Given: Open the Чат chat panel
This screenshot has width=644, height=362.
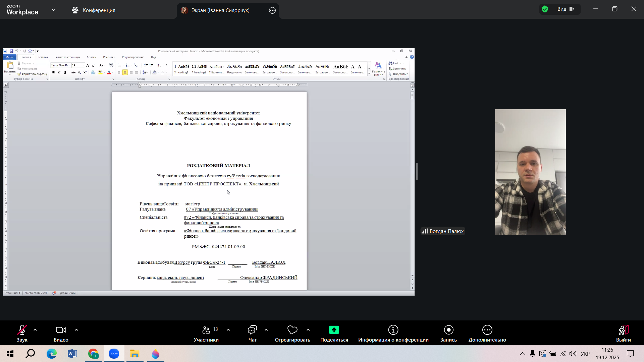Looking at the screenshot, I should [252, 333].
